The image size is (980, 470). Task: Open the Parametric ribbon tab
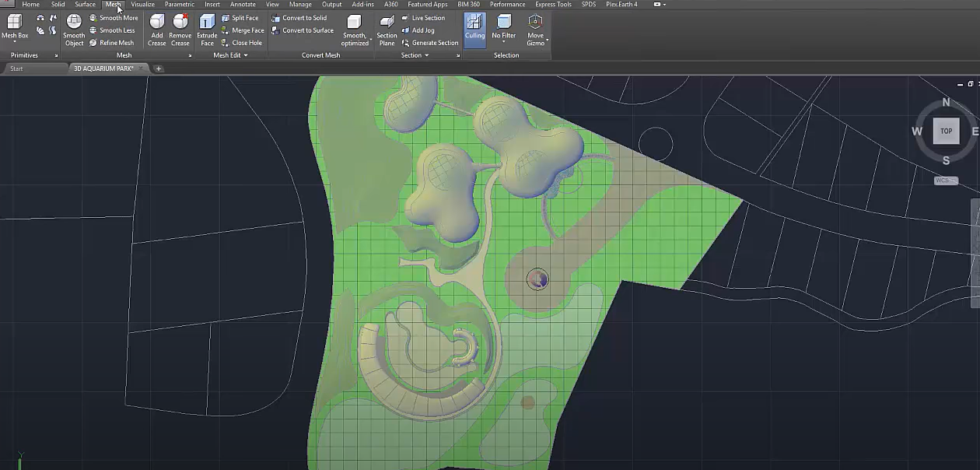coord(180,5)
